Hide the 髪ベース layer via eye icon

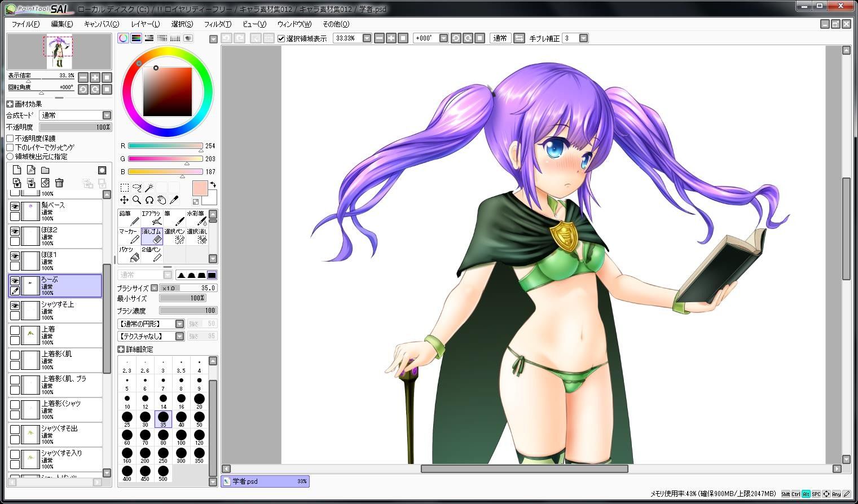(x=15, y=206)
